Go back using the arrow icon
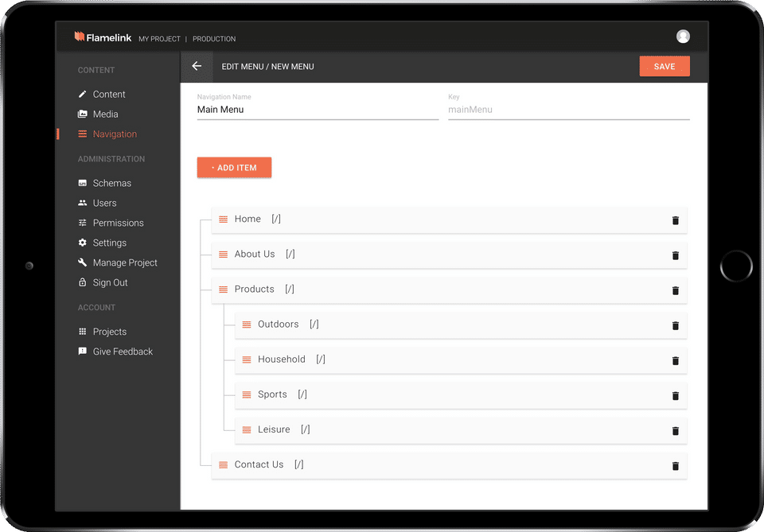764x532 pixels. pyautogui.click(x=197, y=66)
